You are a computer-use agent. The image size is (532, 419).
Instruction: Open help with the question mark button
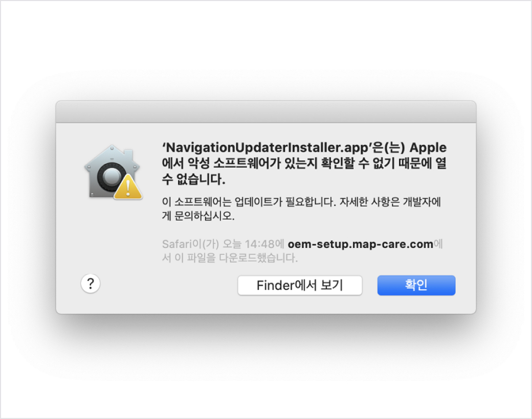click(90, 284)
